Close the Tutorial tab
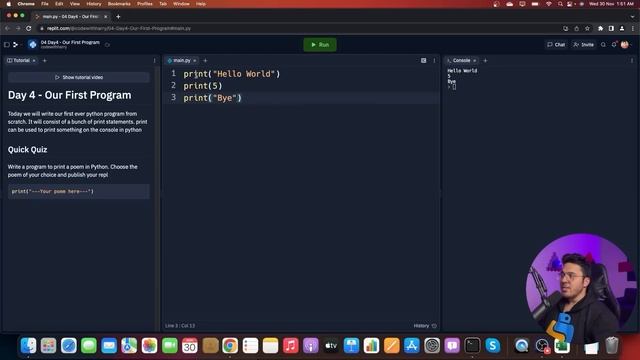This screenshot has height=360, width=640. pyautogui.click(x=34, y=60)
